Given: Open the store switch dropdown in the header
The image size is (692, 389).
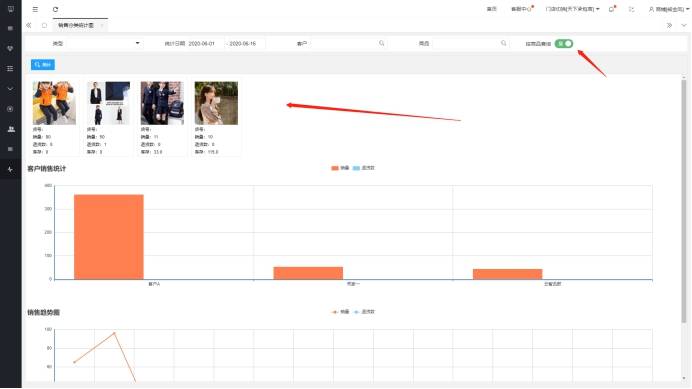Looking at the screenshot, I should [x=572, y=9].
